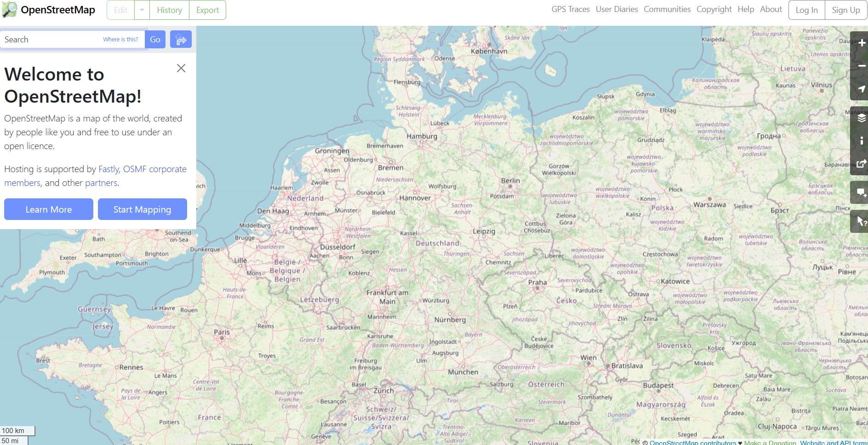
Task: Click the Bratislava label on the map
Action: point(627,366)
